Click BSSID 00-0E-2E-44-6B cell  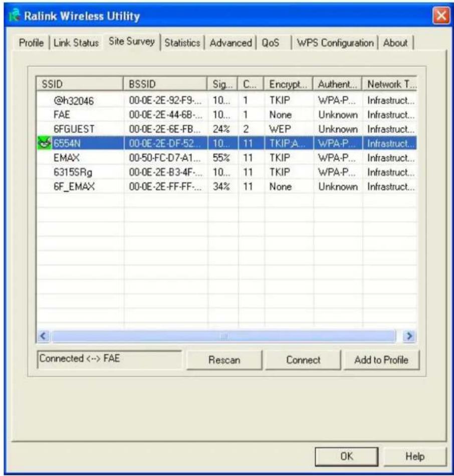[165, 115]
